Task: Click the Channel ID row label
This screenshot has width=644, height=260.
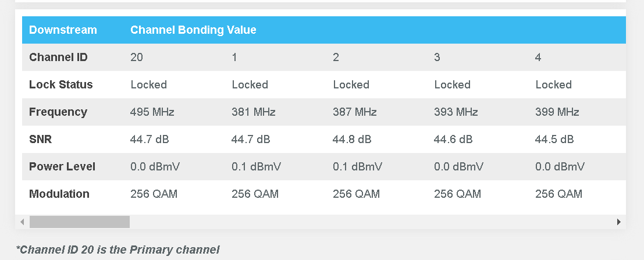Action: (x=58, y=57)
